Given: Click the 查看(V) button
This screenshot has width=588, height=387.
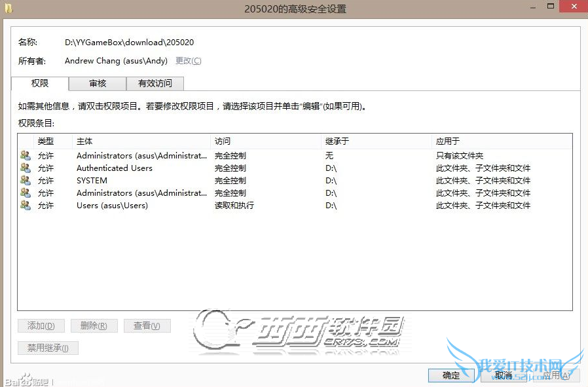Looking at the screenshot, I should 147,326.
